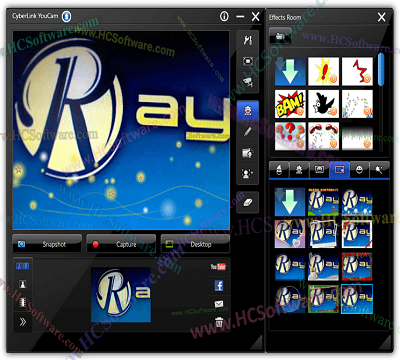Open the surveillance camera mode icon

(247, 81)
